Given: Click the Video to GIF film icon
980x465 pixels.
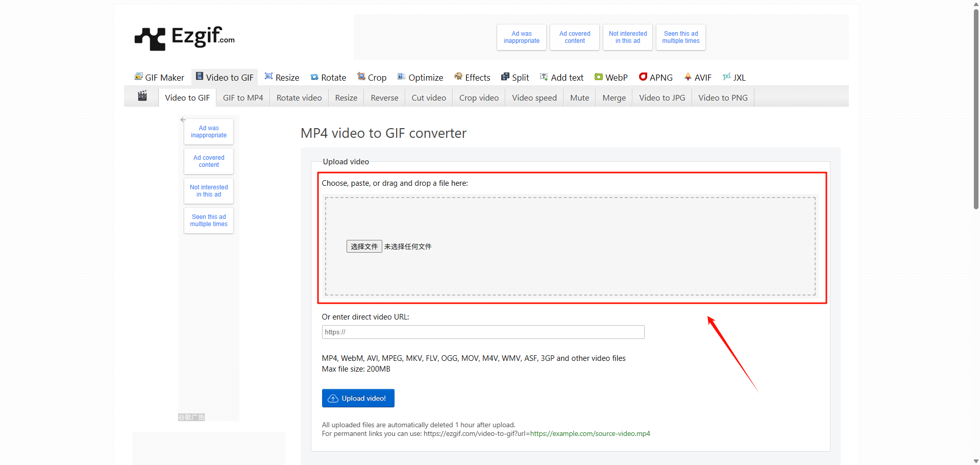Looking at the screenshot, I should tap(200, 77).
